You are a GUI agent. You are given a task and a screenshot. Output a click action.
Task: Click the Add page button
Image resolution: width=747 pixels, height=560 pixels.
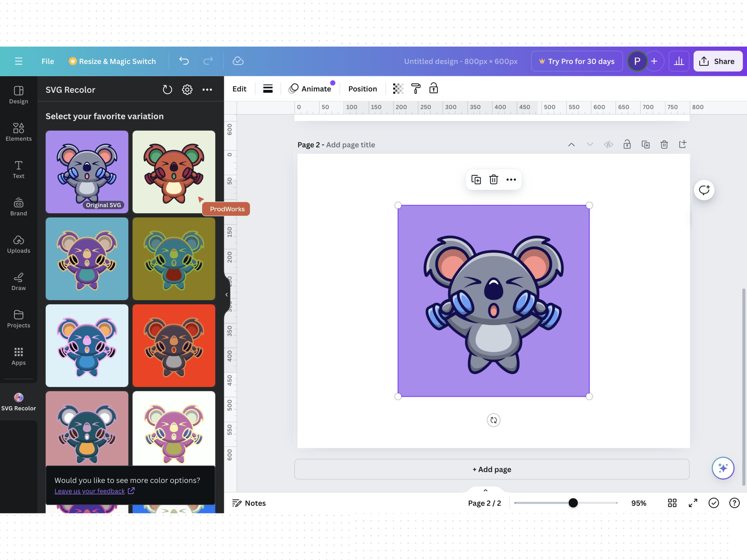pyautogui.click(x=492, y=469)
